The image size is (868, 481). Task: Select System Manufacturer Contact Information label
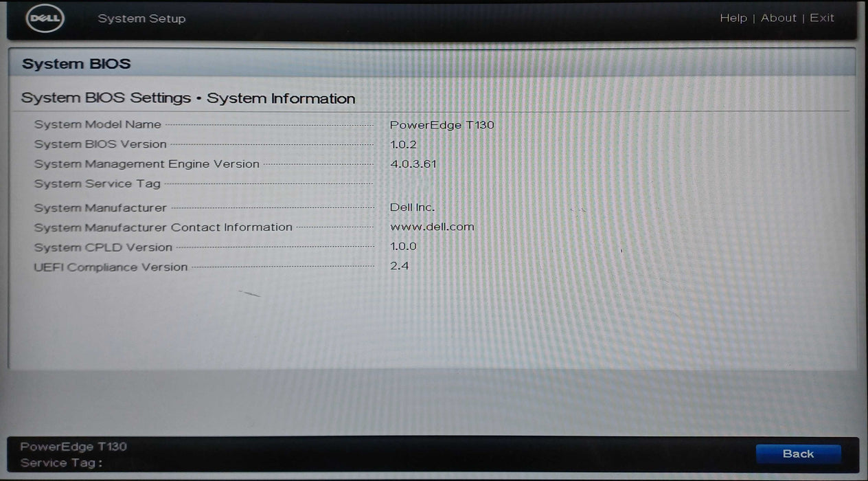(x=163, y=227)
